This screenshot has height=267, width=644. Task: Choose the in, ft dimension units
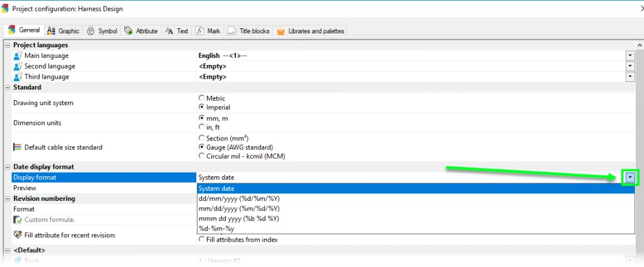pos(201,127)
